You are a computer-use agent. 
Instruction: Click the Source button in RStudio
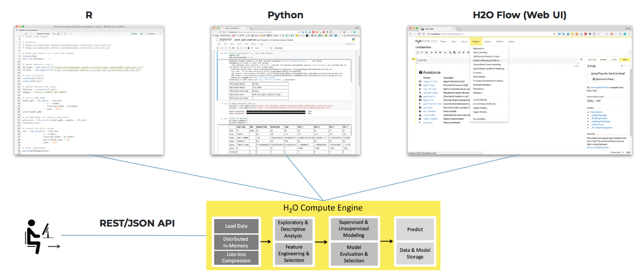pyautogui.click(x=150, y=34)
